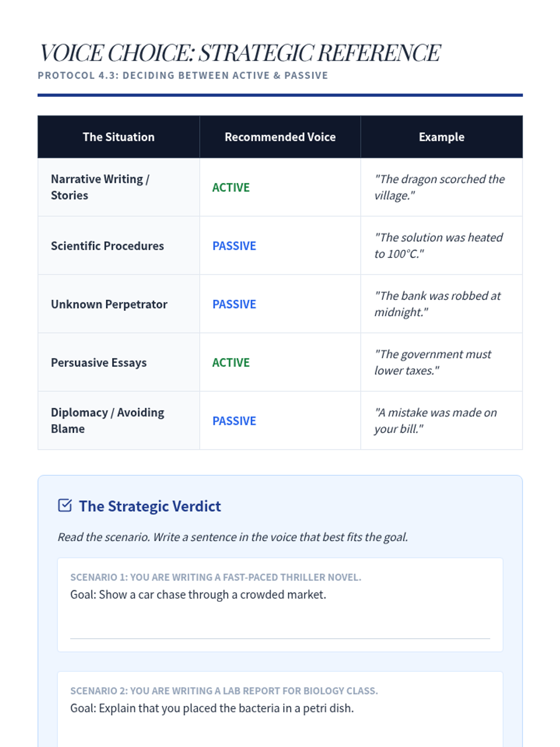This screenshot has width=560, height=747.
Task: Select the Scenario 1 thriller novel heading
Action: coord(216,577)
